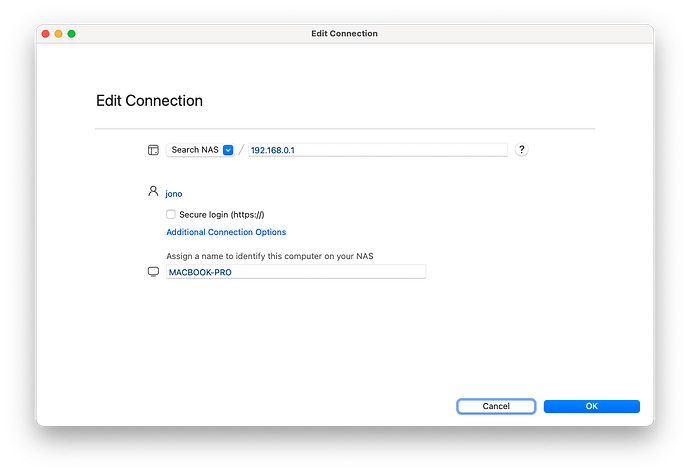Click the Cancel button
This screenshot has height=474, width=690.
pyautogui.click(x=496, y=406)
